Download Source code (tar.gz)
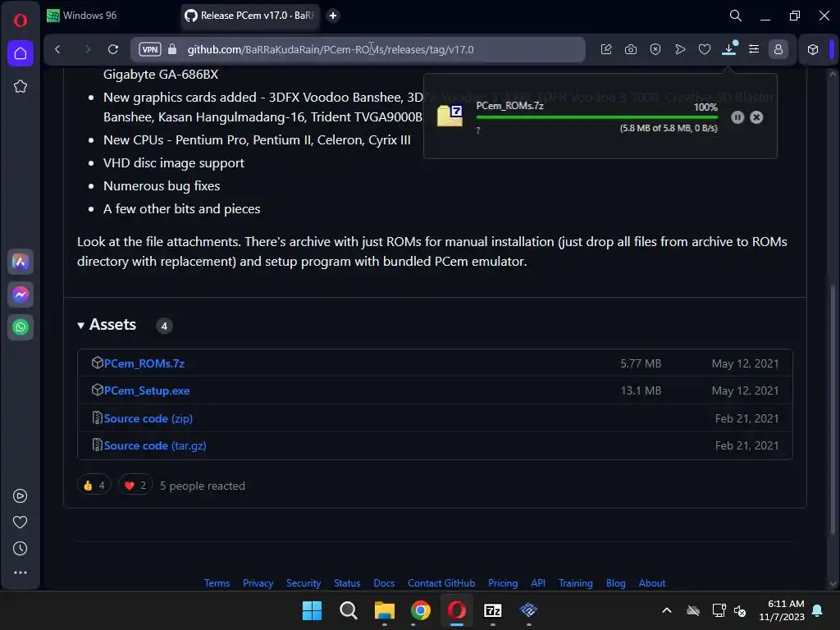Viewport: 840px width, 630px height. 155,445
